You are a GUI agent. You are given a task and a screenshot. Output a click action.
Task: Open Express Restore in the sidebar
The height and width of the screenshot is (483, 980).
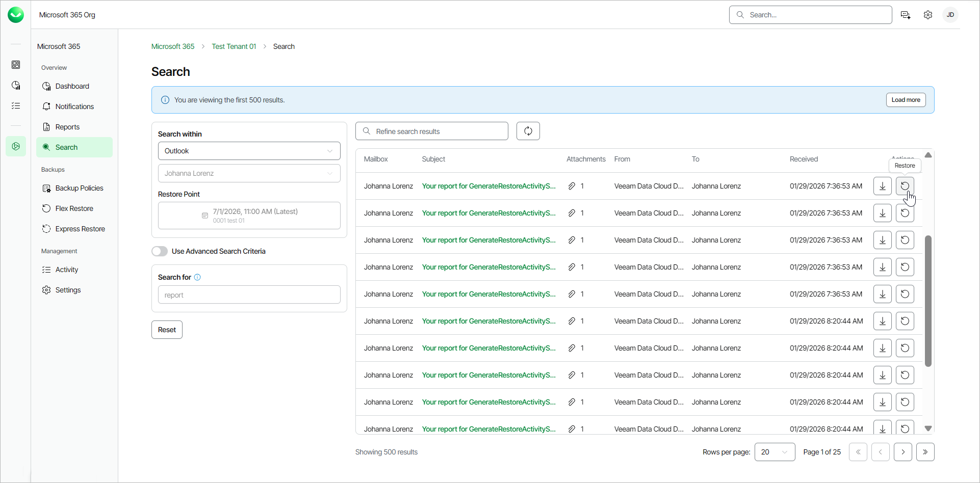(x=74, y=229)
